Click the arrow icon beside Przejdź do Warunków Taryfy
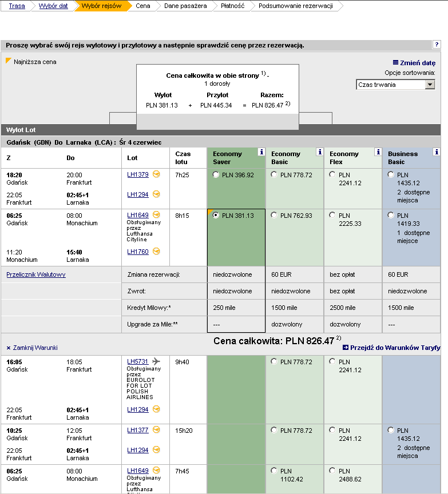448x494 pixels. click(346, 347)
